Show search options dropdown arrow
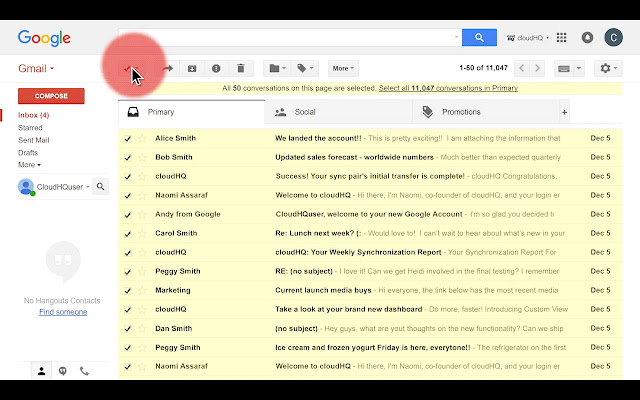The height and width of the screenshot is (400, 640). 456,37
